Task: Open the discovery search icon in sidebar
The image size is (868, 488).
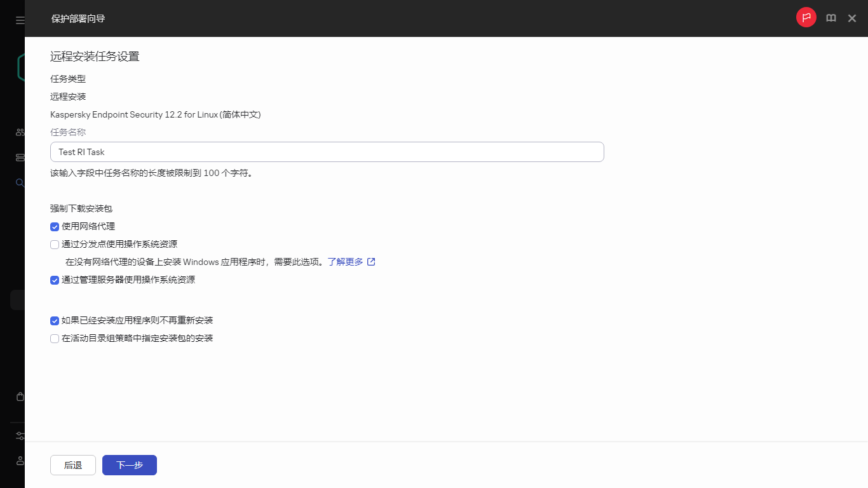Action: coord(20,182)
